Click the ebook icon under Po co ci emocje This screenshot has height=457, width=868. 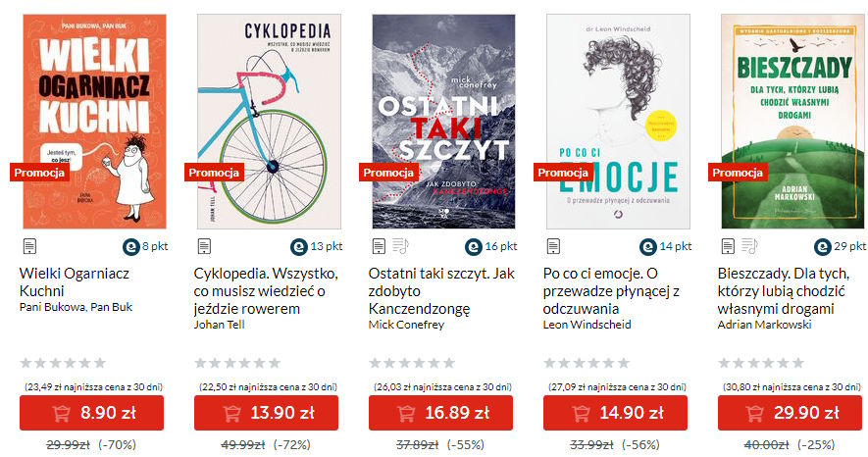[x=553, y=245]
